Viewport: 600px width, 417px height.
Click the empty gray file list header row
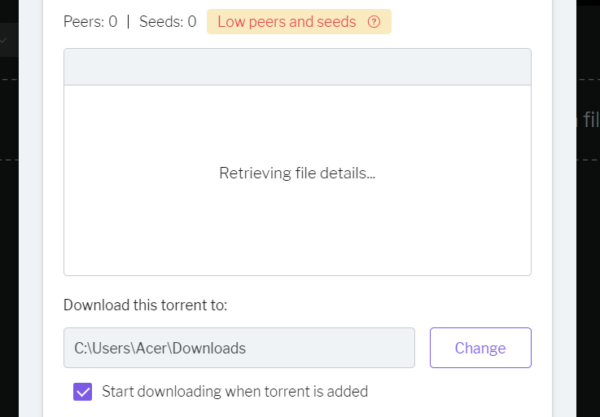297,67
